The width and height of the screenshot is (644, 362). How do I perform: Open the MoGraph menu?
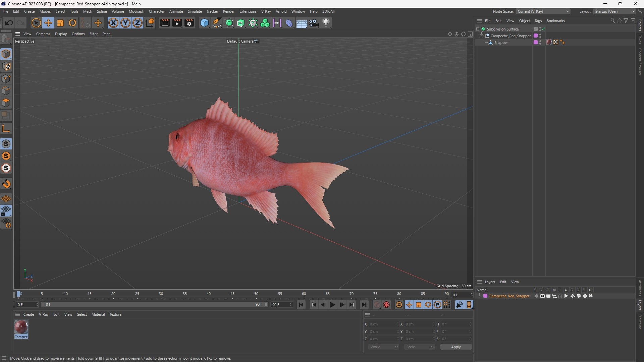point(136,11)
